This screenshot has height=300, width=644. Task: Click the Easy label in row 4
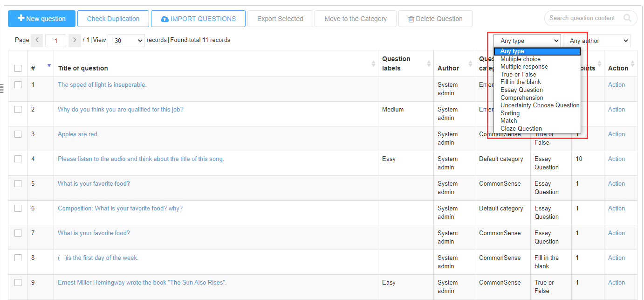pyautogui.click(x=389, y=159)
